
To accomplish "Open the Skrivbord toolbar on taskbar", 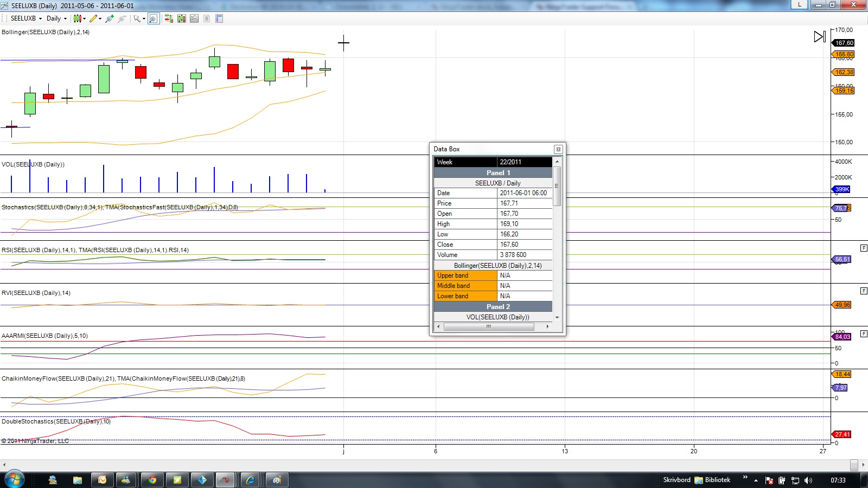I will point(676,480).
